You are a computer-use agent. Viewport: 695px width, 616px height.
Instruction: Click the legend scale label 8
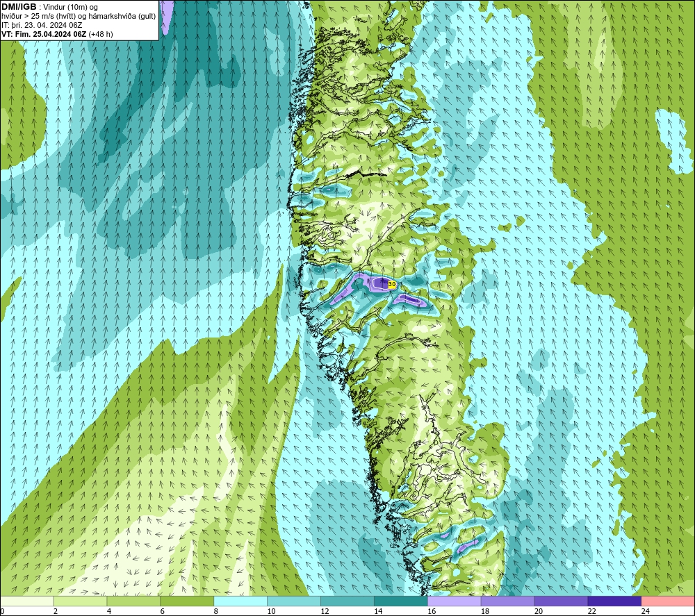point(216,611)
